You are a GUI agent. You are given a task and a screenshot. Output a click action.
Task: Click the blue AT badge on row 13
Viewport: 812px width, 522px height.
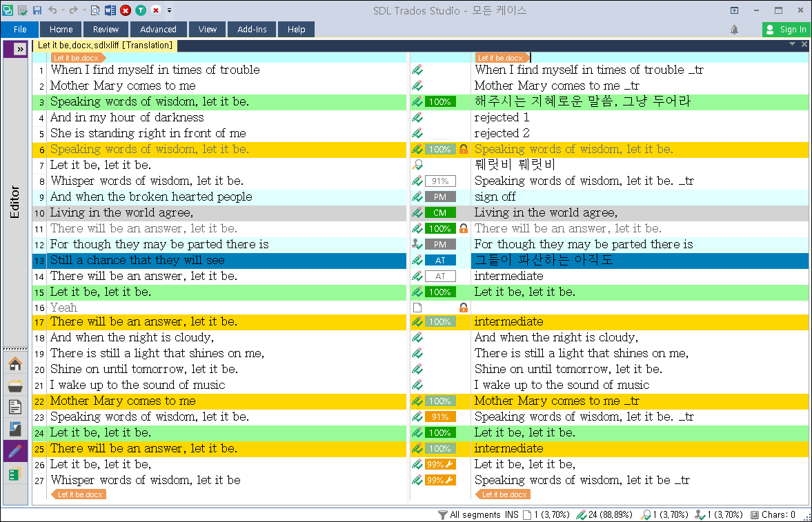coord(440,261)
